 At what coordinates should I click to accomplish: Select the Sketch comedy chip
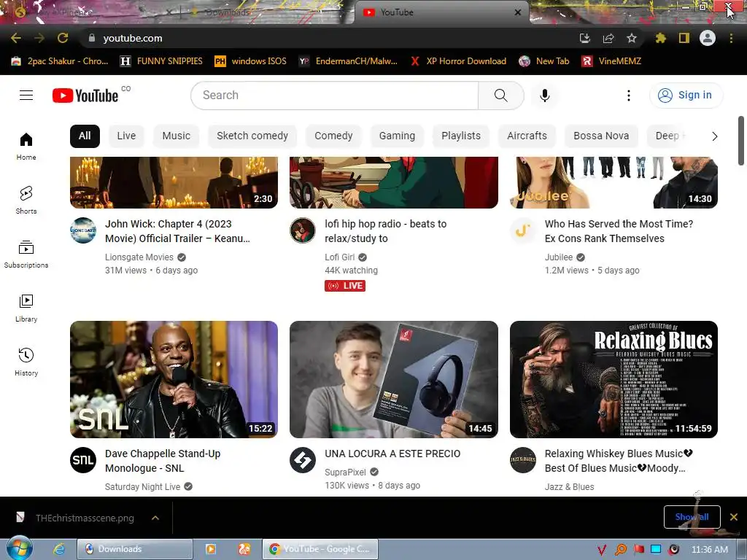click(252, 136)
